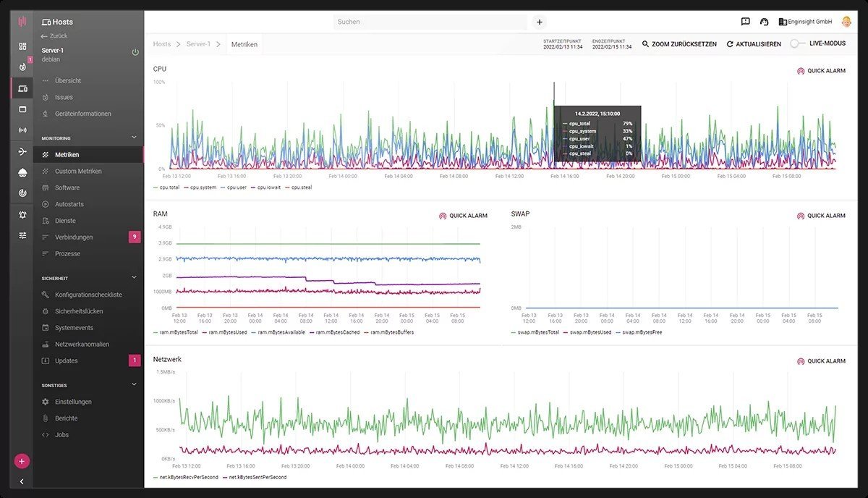The width and height of the screenshot is (868, 498).
Task: Open the dashboard grid icon in rail
Action: click(22, 46)
